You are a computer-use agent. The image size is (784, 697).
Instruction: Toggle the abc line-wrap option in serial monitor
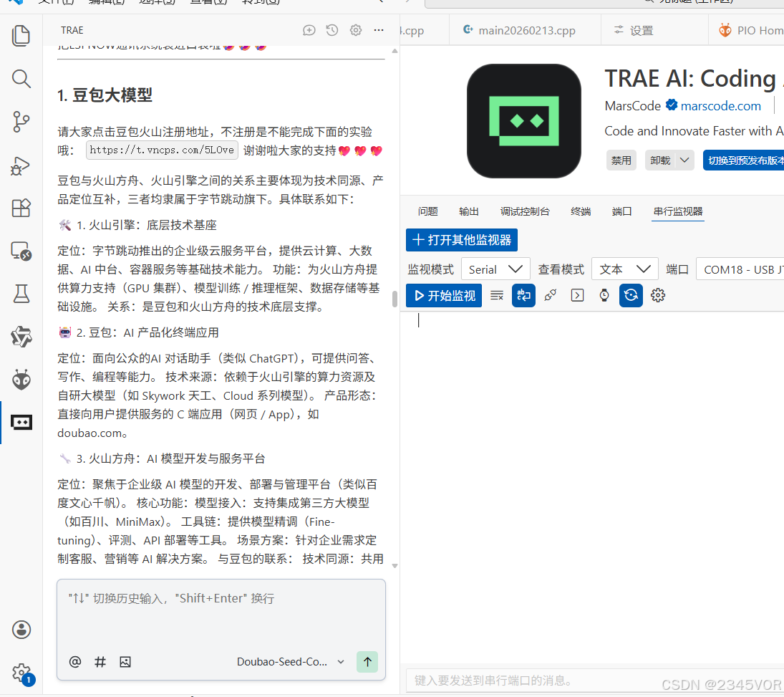(523, 295)
